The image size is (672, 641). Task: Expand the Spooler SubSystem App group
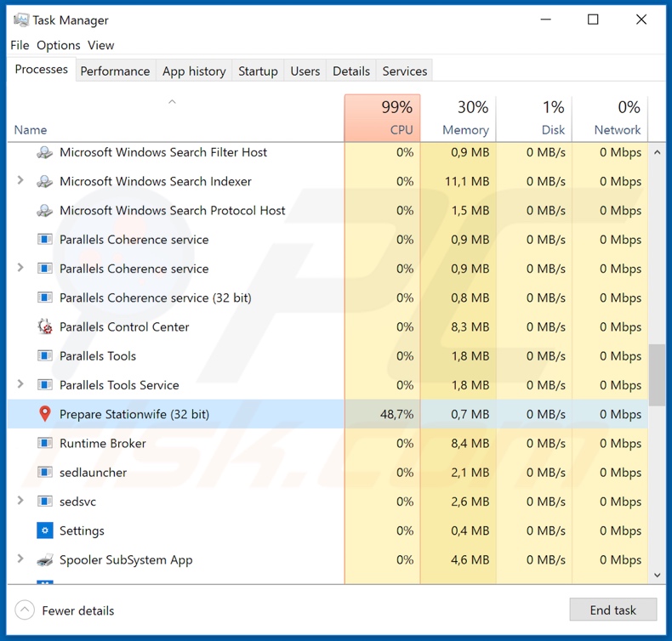(20, 559)
